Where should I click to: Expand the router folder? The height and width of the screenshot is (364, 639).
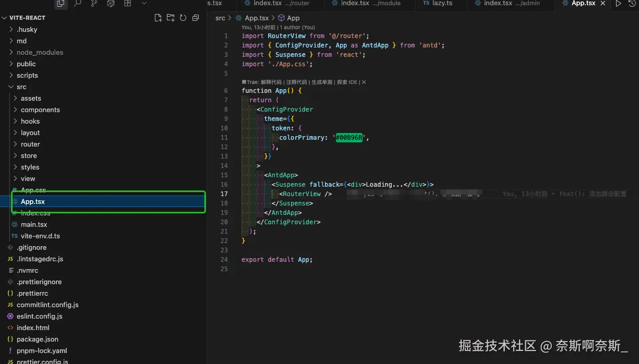(x=30, y=144)
